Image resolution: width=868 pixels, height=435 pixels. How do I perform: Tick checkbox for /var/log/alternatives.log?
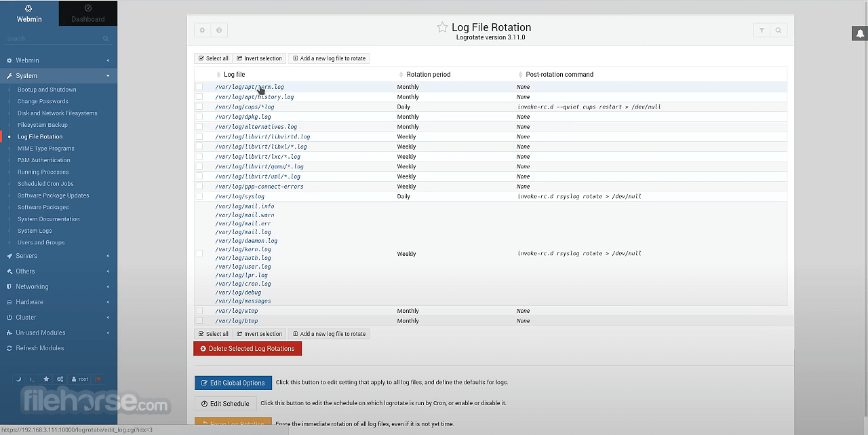pyautogui.click(x=199, y=127)
